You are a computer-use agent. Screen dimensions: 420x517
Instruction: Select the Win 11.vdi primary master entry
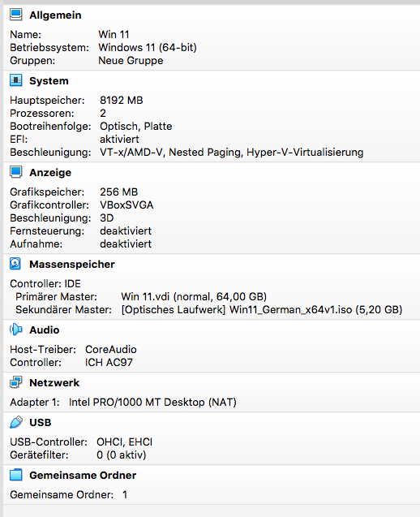click(194, 297)
